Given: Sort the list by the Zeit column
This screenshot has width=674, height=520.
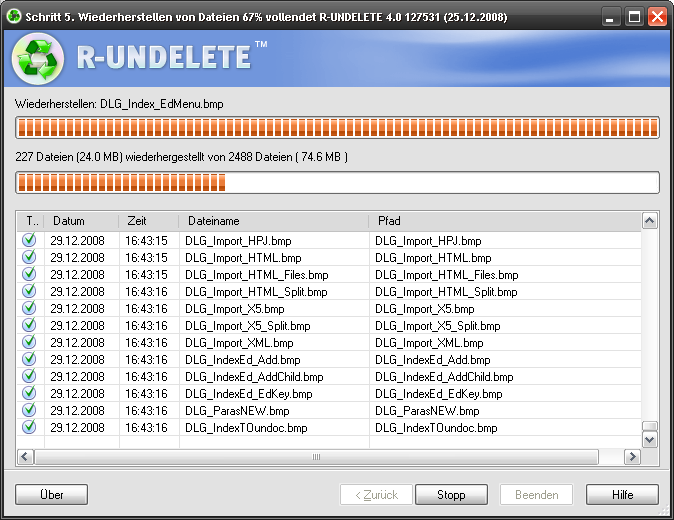Looking at the screenshot, I should (x=149, y=221).
